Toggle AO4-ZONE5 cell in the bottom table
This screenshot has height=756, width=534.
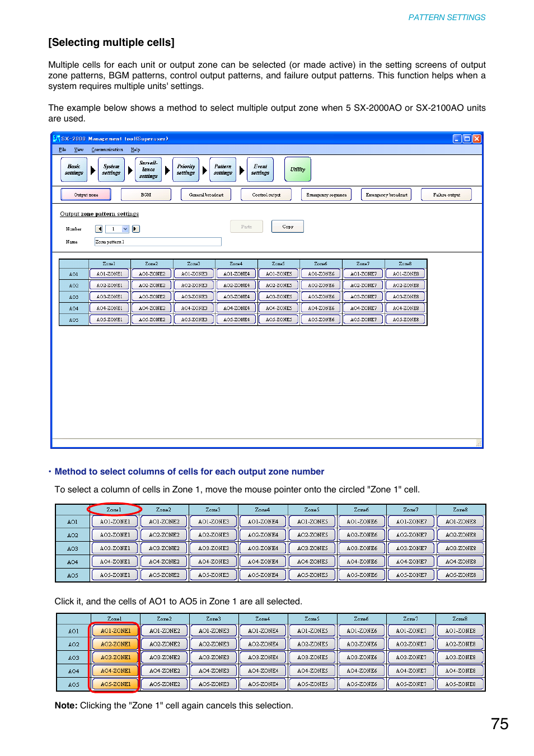point(312,671)
